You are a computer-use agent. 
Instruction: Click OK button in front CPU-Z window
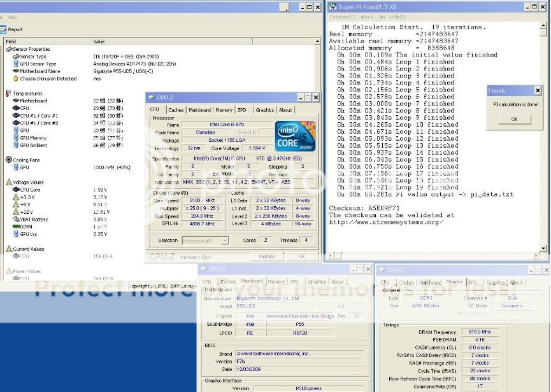click(x=302, y=256)
